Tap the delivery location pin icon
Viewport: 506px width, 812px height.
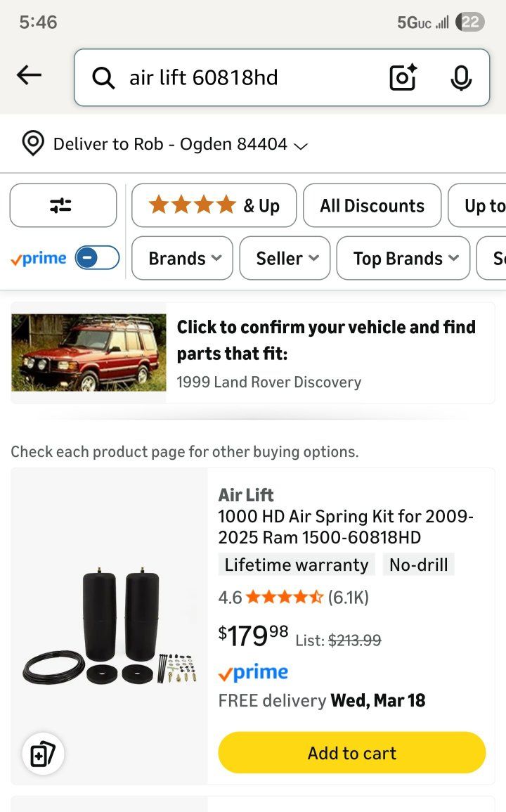point(32,143)
